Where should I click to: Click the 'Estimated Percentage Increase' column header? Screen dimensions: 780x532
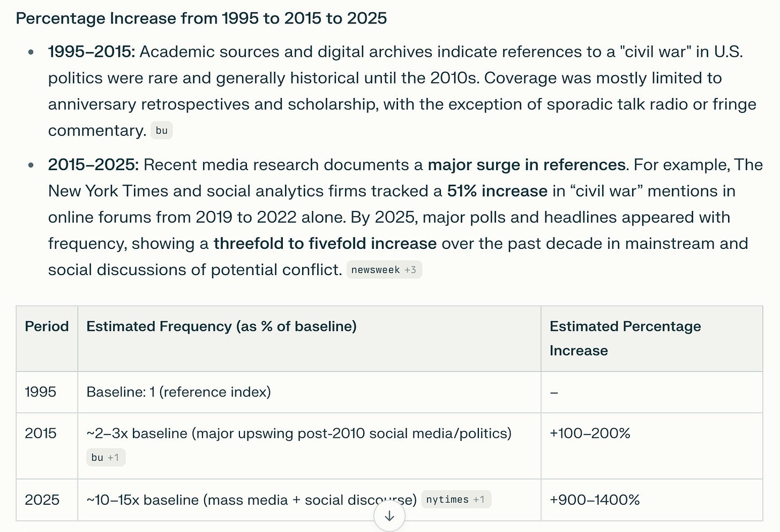coord(625,338)
